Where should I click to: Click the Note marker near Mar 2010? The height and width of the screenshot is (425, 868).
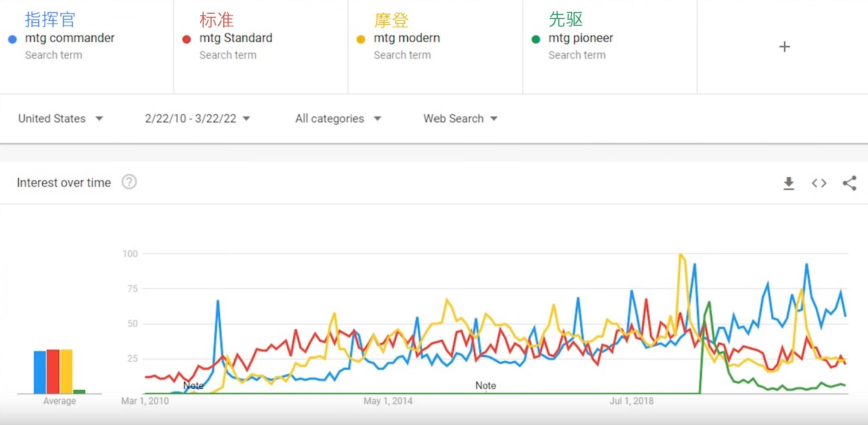[193, 385]
